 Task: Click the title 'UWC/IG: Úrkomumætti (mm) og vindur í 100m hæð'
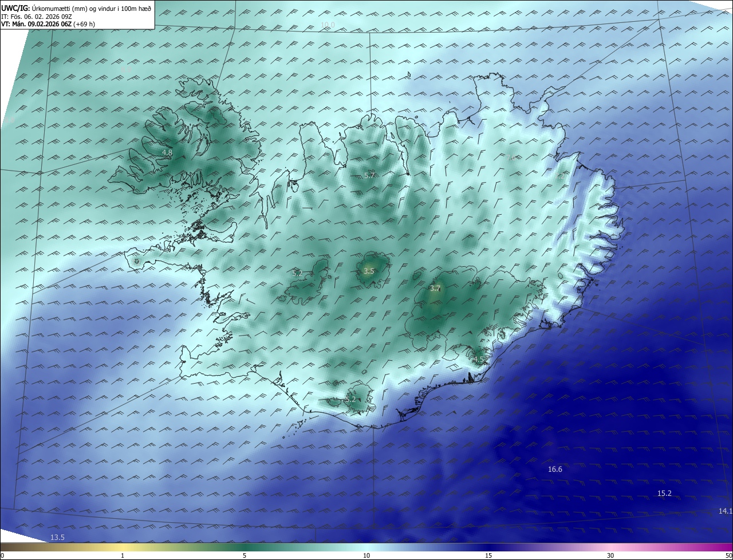click(x=76, y=8)
